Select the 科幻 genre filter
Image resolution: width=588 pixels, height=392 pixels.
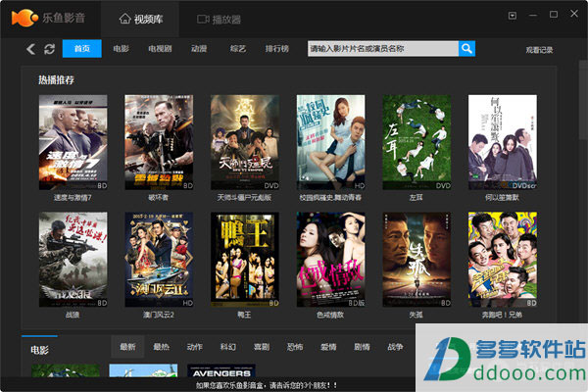(228, 347)
